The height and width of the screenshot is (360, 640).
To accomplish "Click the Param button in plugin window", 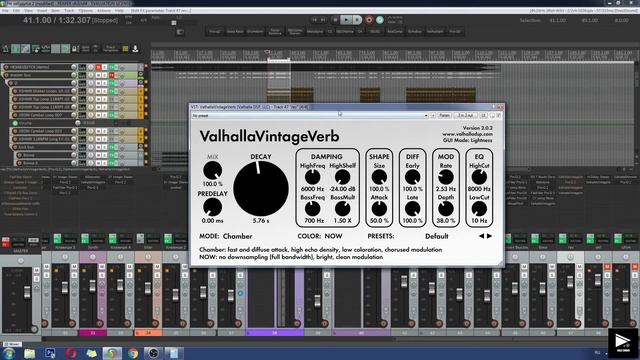I will [x=444, y=116].
